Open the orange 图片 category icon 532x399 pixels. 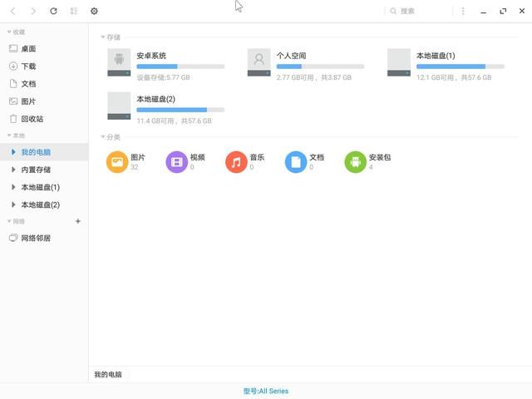click(117, 162)
